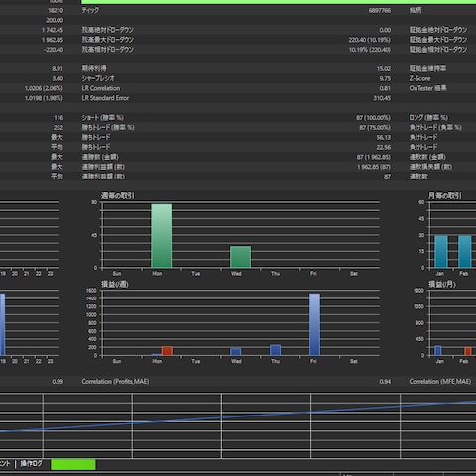Click the 週毎の取引 chart title

pos(118,196)
